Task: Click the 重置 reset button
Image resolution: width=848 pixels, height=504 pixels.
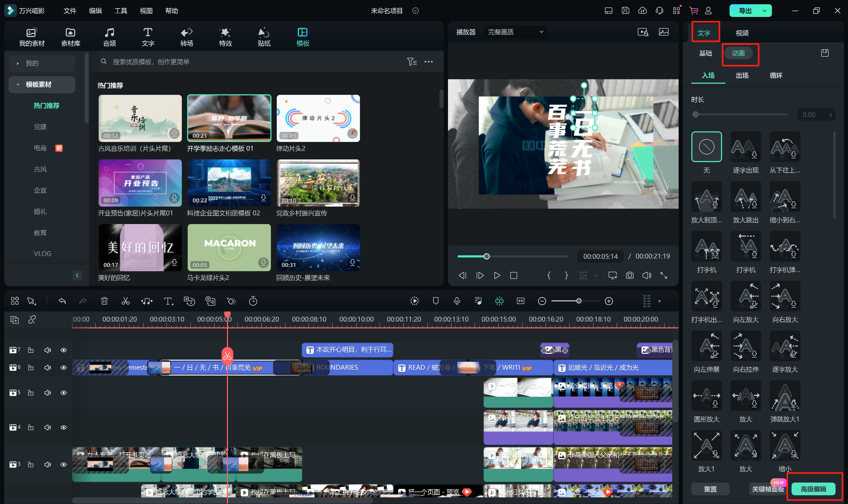Action: (710, 489)
